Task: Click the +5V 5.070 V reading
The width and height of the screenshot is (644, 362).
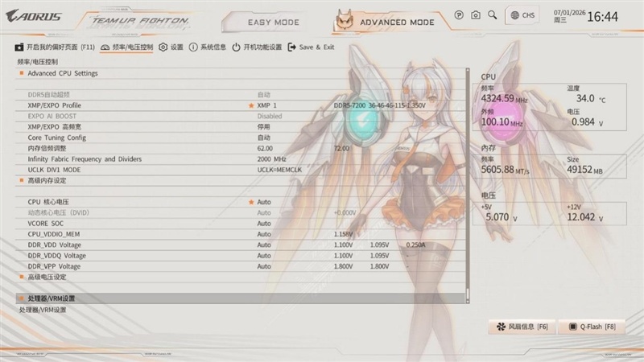Action: pos(502,217)
